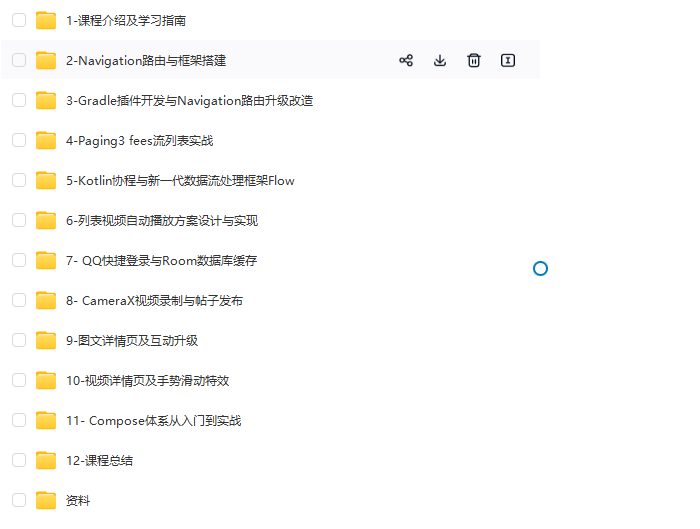
Task: Open folder icon of 10-视频详情页 row
Action: [46, 380]
